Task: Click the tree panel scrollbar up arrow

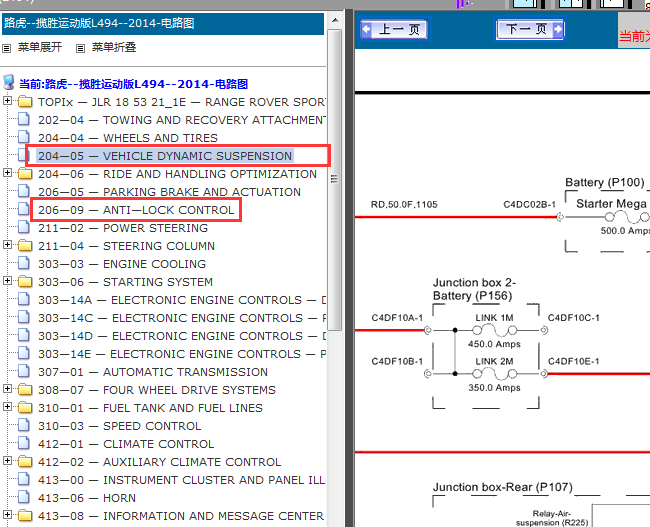Action: [x=335, y=20]
